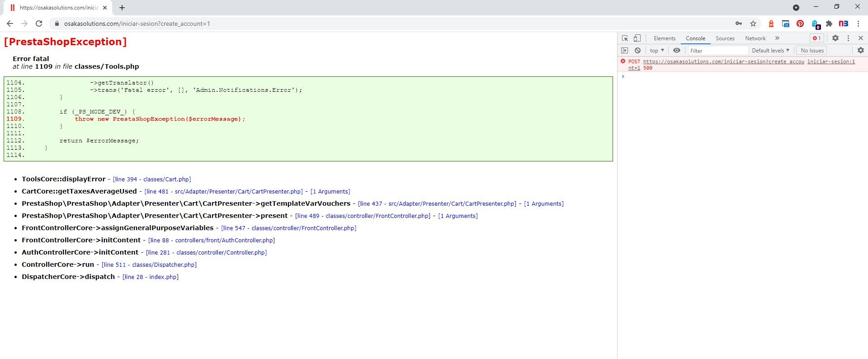Show the console sidebar
Screen dimensions: 868x359
click(625, 51)
